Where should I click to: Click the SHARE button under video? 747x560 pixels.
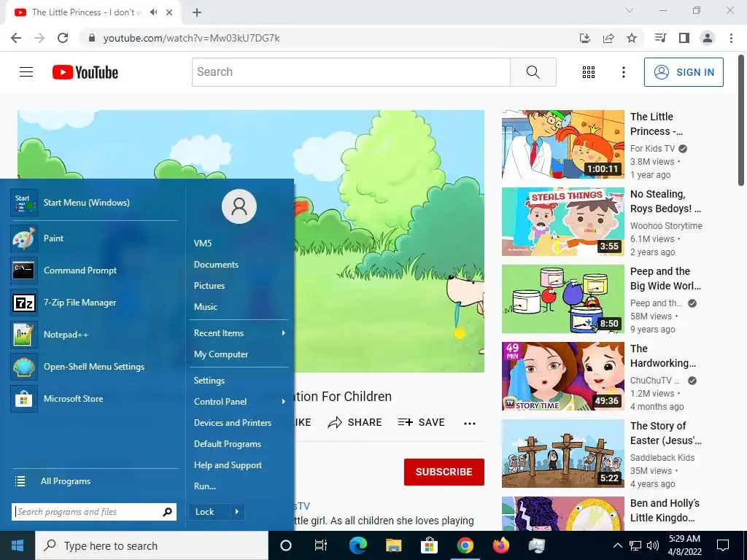[x=355, y=422]
